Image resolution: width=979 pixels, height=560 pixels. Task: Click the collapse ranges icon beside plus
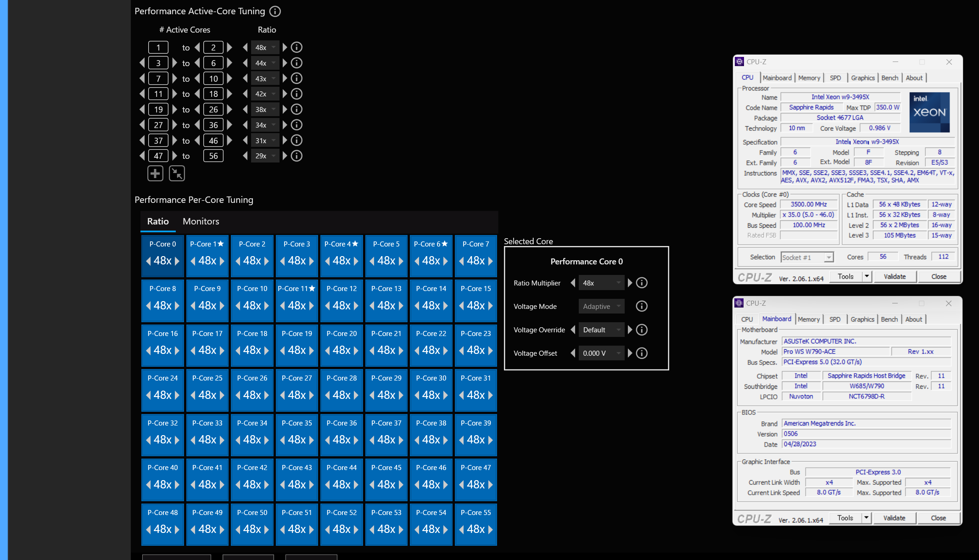177,174
